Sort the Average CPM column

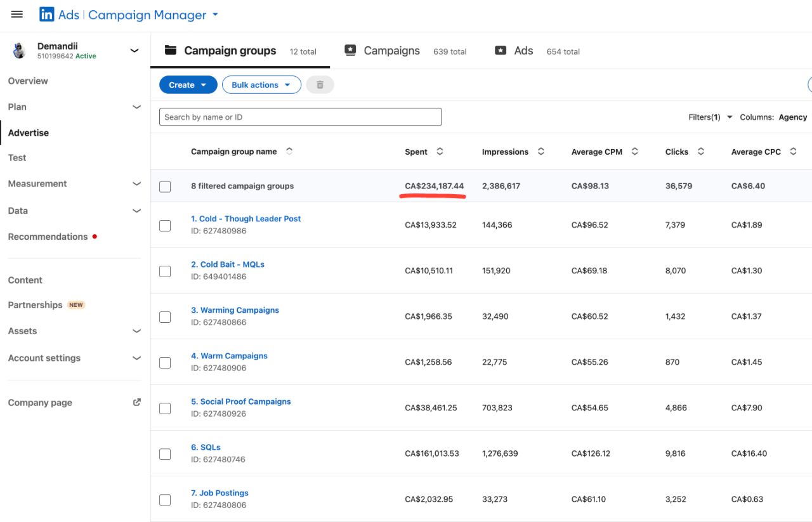pyautogui.click(x=634, y=151)
